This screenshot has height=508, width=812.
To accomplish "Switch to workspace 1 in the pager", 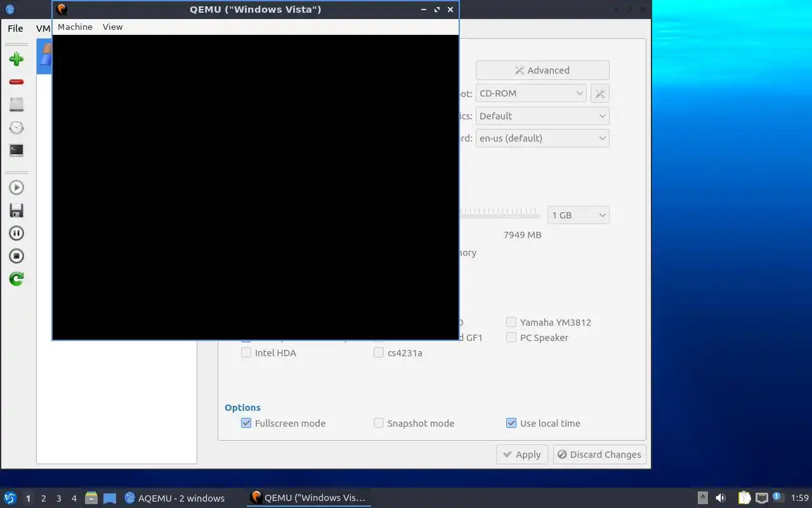I will pos(28,498).
